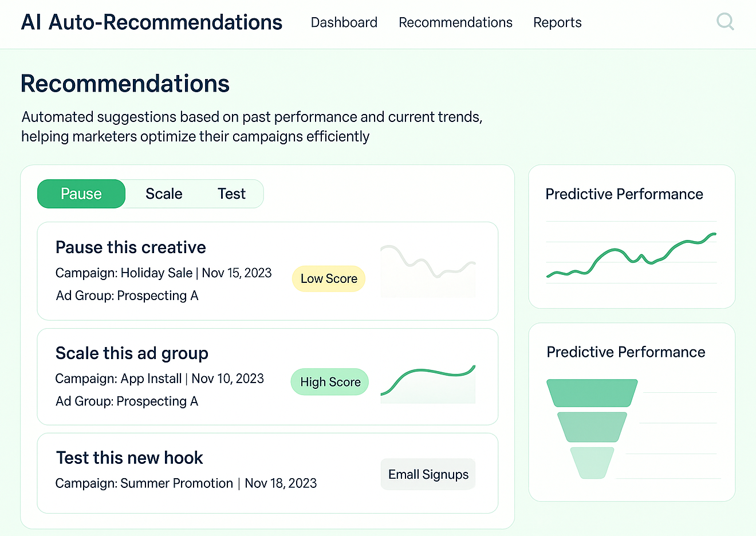Click the High Score badge
Screen dimensions: 756x536
329,381
